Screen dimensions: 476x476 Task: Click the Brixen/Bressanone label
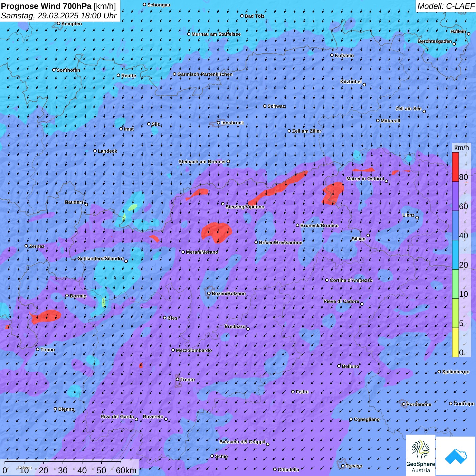[x=280, y=242]
